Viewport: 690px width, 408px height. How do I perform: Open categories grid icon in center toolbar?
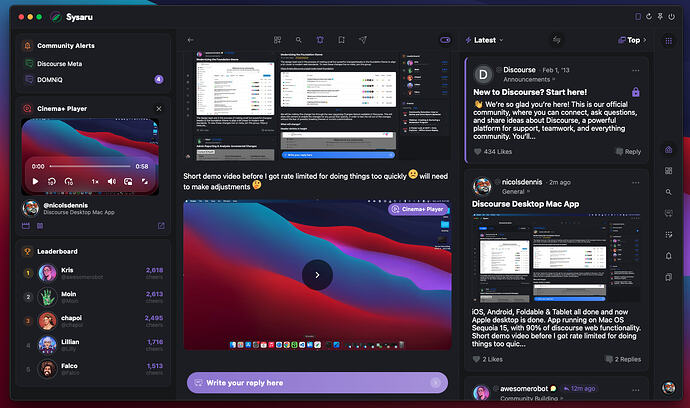click(277, 40)
